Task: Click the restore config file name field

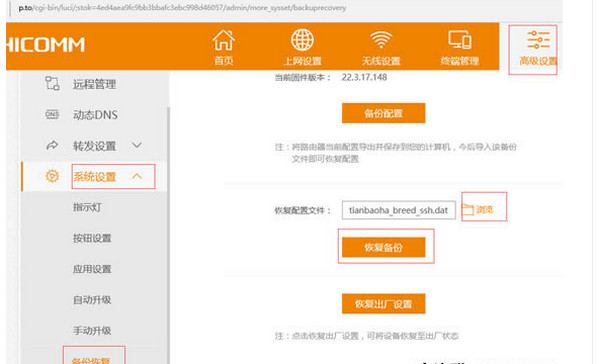Action: point(398,210)
